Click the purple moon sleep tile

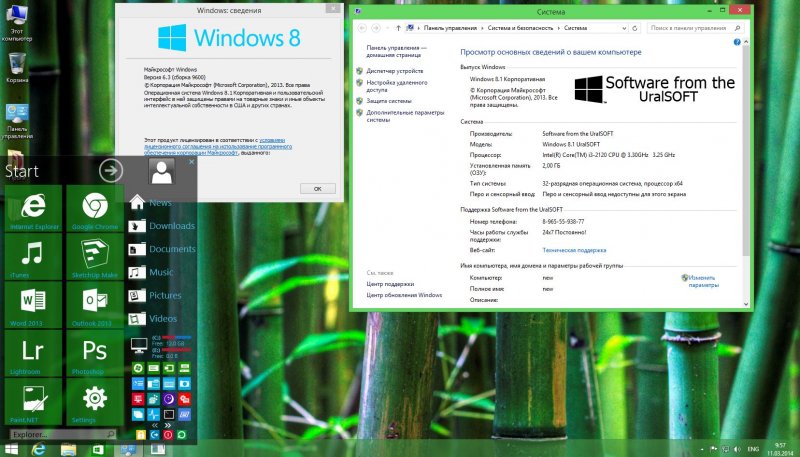click(x=169, y=399)
